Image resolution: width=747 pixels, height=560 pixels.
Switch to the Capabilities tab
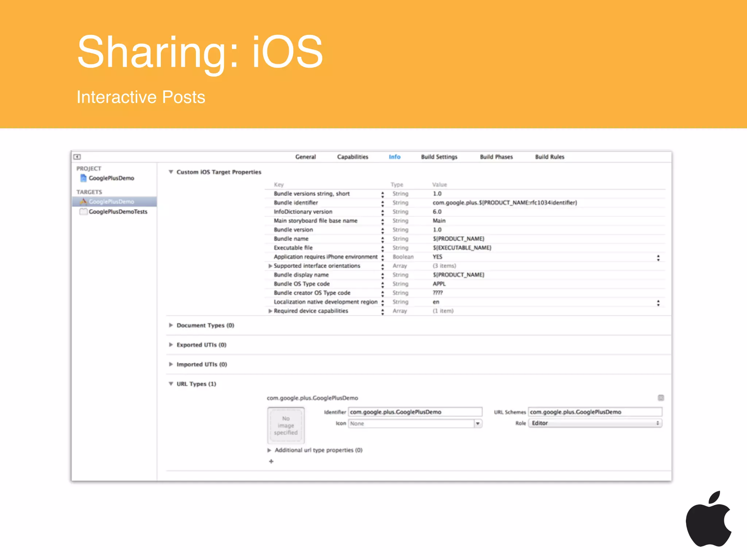pyautogui.click(x=353, y=157)
